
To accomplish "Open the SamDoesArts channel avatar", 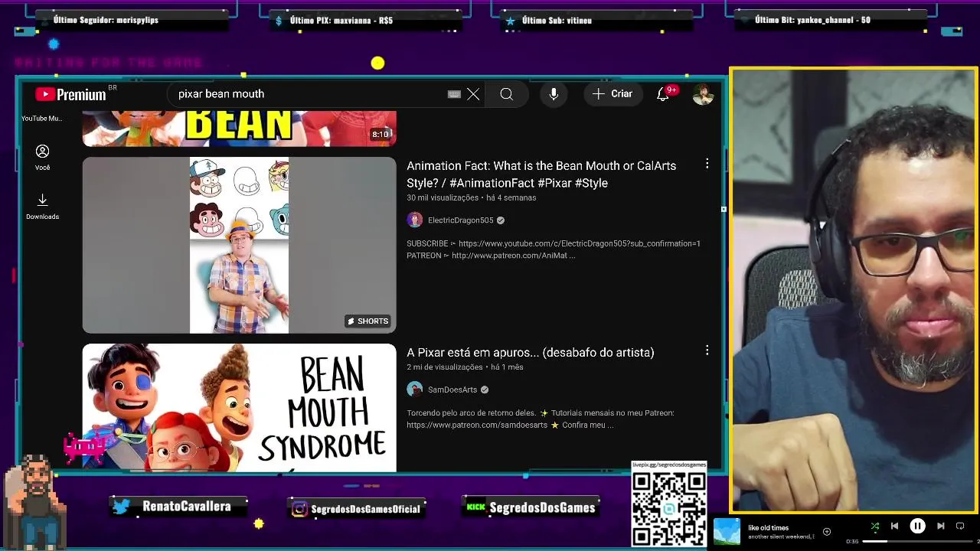I will 414,390.
